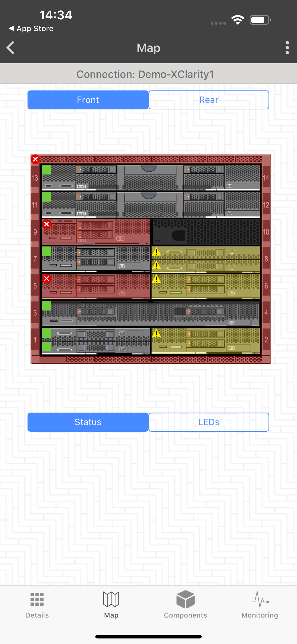The height and width of the screenshot is (644, 297).
Task: Show Status overlay on map
Action: [x=88, y=422]
